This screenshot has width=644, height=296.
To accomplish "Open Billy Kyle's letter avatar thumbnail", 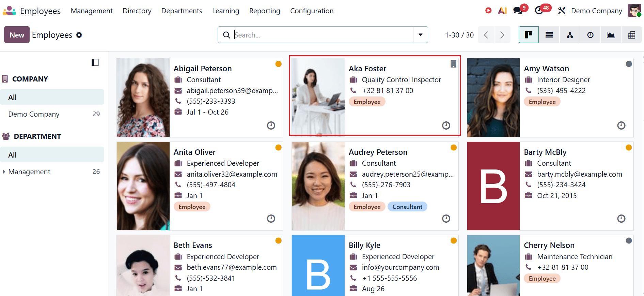I will [318, 265].
